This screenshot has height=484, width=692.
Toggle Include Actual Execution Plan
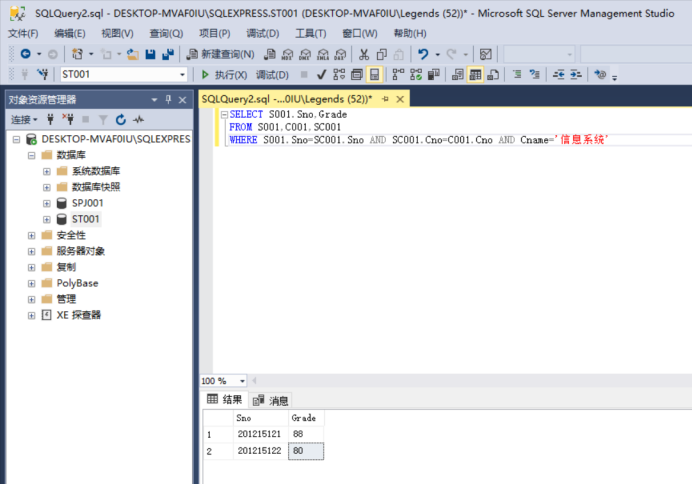[x=398, y=75]
